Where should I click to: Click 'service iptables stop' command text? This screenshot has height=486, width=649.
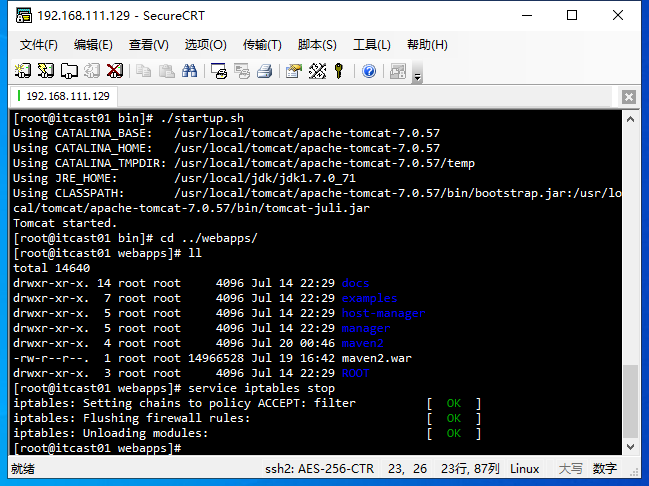pos(261,388)
